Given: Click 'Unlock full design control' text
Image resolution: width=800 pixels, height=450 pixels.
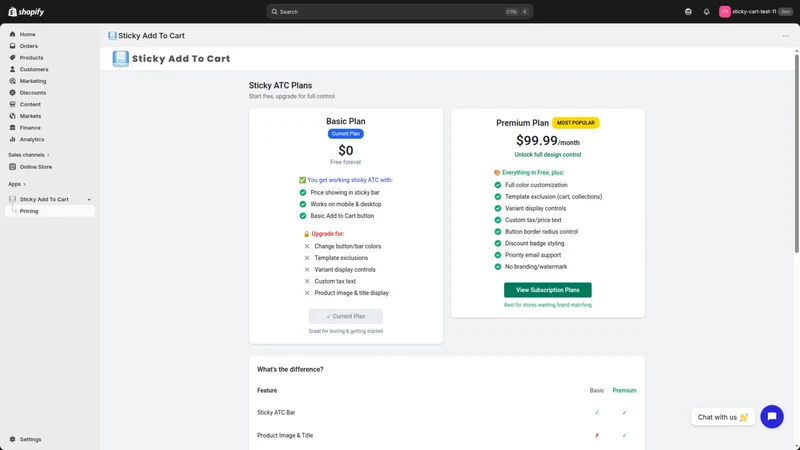Looking at the screenshot, I should 547,155.
